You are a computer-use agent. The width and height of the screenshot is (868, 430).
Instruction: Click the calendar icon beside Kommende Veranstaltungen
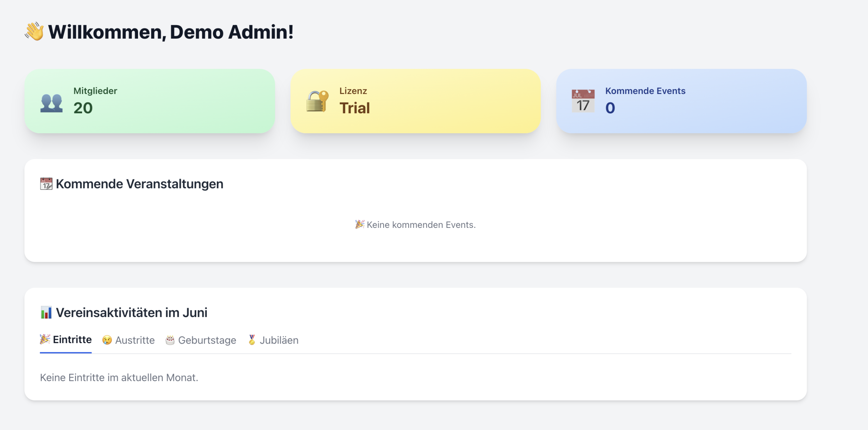tap(46, 184)
